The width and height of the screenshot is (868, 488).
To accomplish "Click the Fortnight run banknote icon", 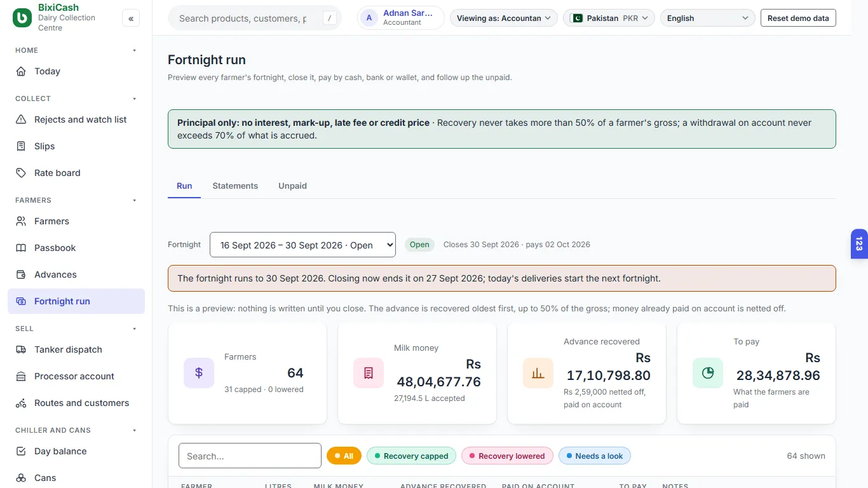I will click(x=21, y=301).
